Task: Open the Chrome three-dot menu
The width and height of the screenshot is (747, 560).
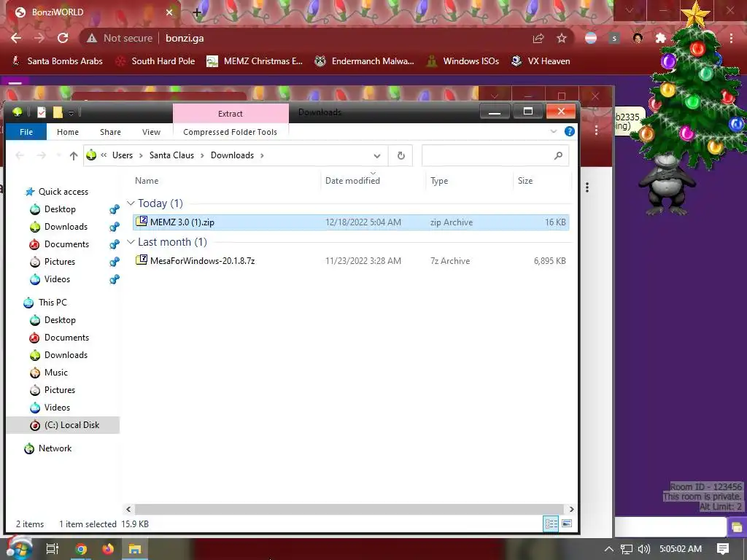Action: 731,38
